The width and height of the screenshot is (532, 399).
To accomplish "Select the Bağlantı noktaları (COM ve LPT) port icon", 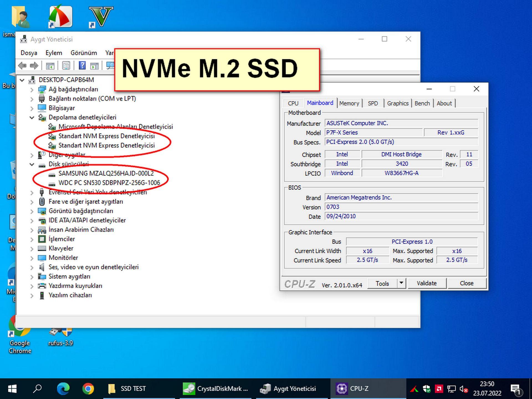I will (42, 99).
